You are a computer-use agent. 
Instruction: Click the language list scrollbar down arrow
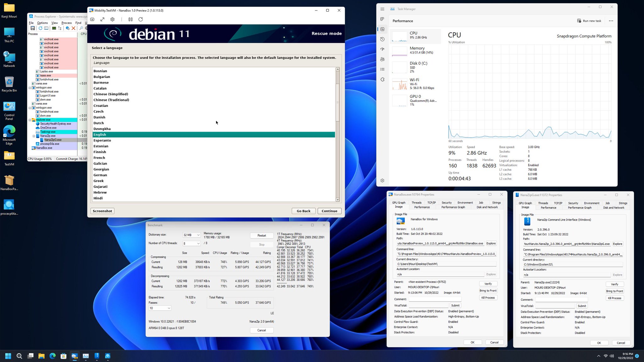337,200
